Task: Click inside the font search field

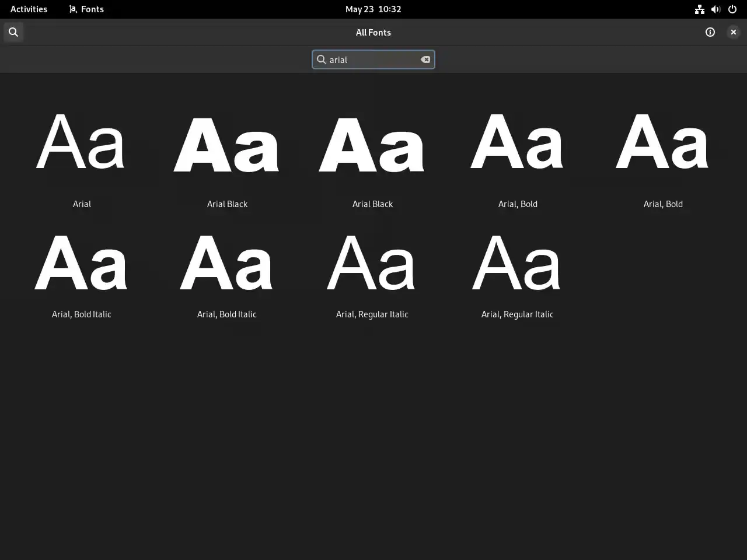Action: pyautogui.click(x=373, y=60)
